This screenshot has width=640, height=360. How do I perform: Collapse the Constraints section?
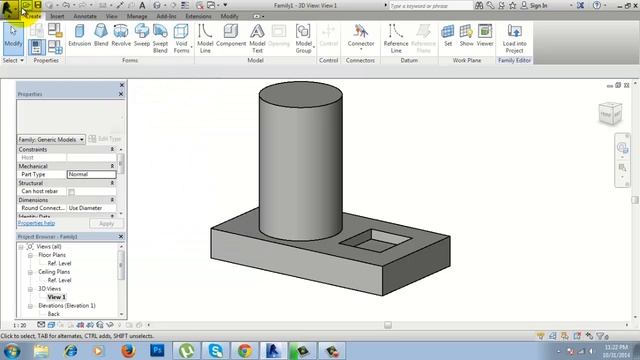click(112, 149)
